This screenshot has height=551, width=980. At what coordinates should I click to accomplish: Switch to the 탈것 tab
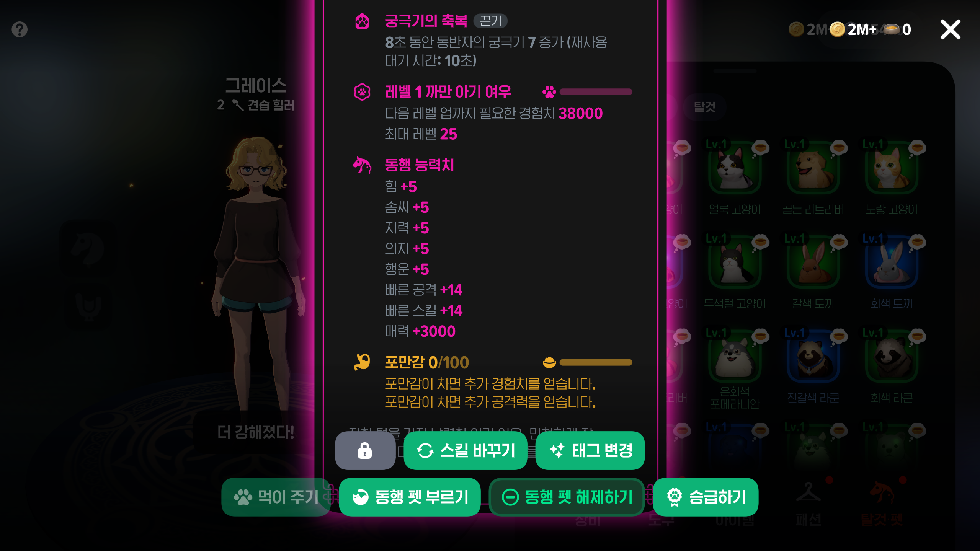(704, 107)
